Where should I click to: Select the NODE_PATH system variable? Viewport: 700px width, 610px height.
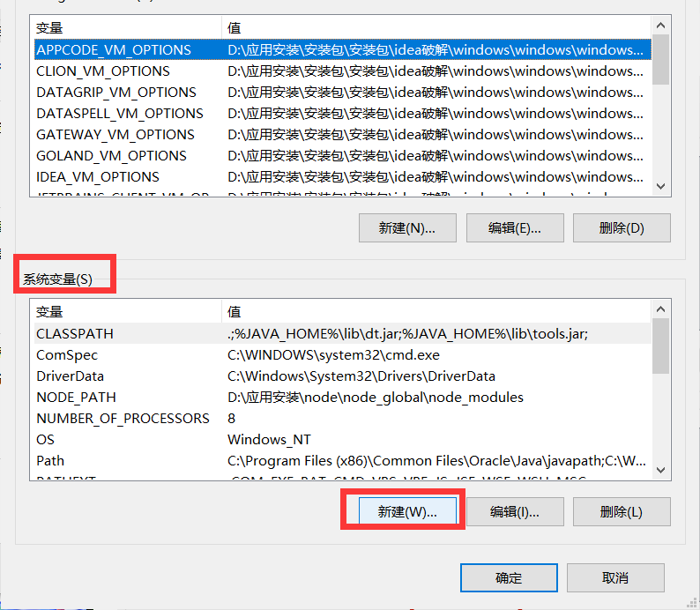tap(342, 398)
